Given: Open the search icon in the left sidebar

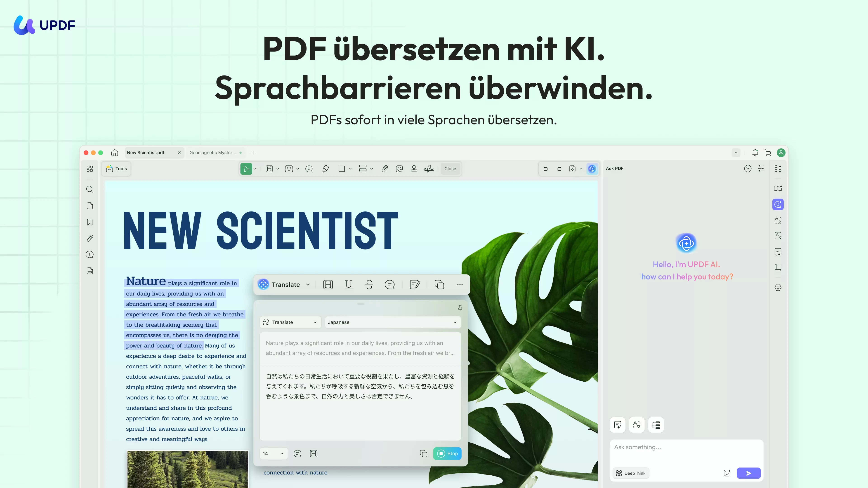Looking at the screenshot, I should (90, 189).
